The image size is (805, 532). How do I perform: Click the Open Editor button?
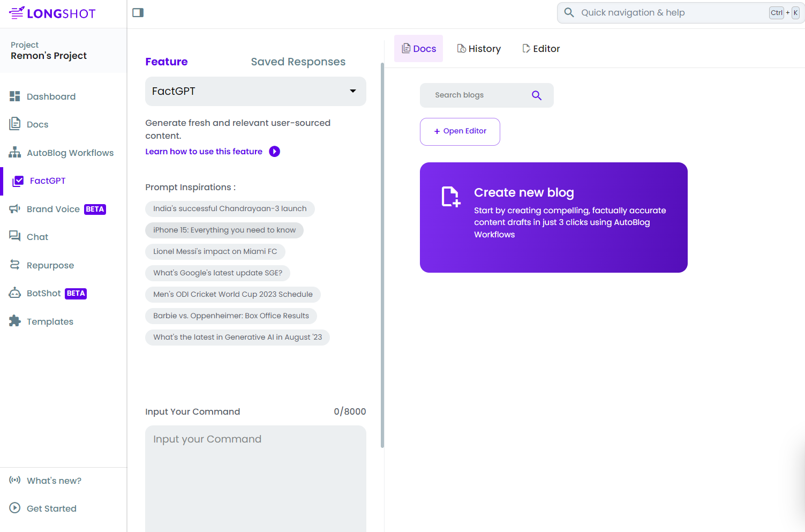tap(460, 131)
